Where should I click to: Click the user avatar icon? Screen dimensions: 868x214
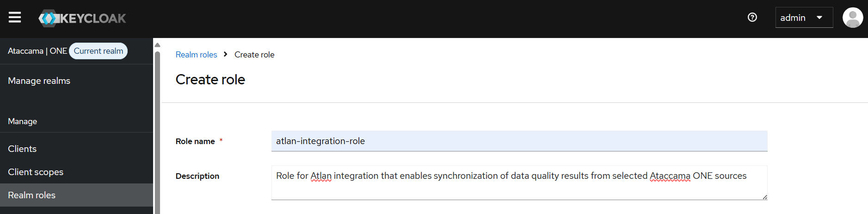(852, 18)
